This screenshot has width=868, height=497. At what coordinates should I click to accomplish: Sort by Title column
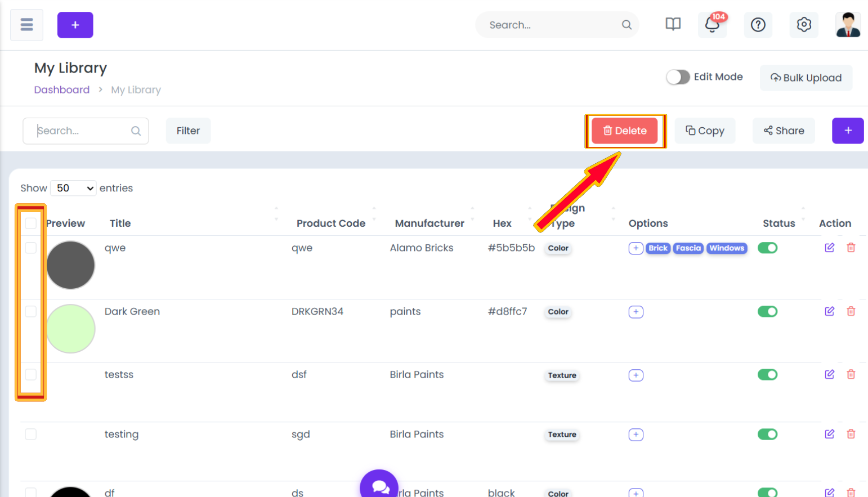point(120,223)
